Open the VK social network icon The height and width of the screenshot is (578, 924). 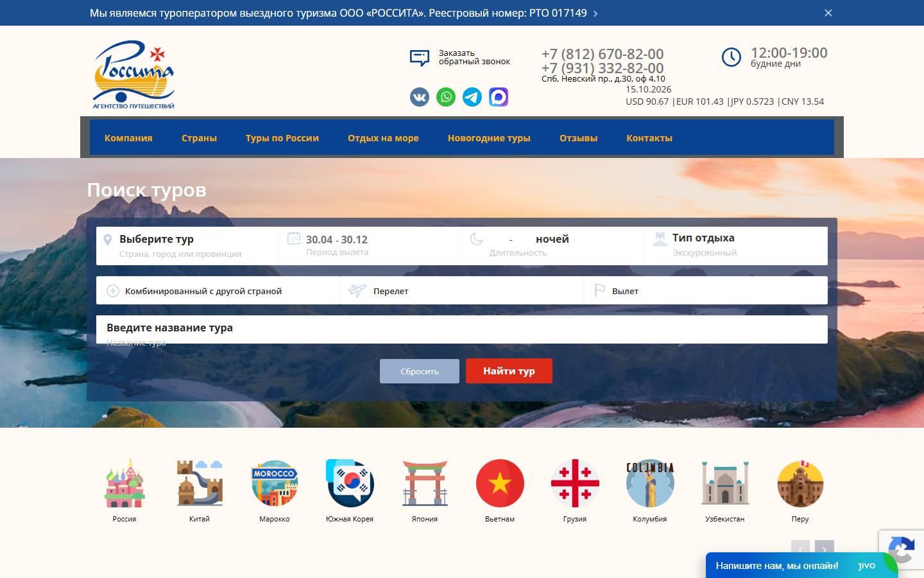coord(420,97)
